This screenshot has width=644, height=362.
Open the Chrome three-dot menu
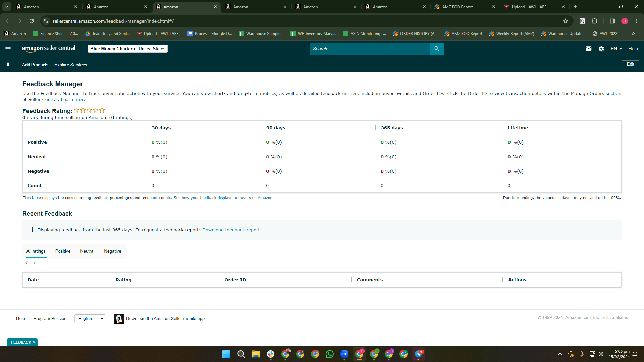637,21
